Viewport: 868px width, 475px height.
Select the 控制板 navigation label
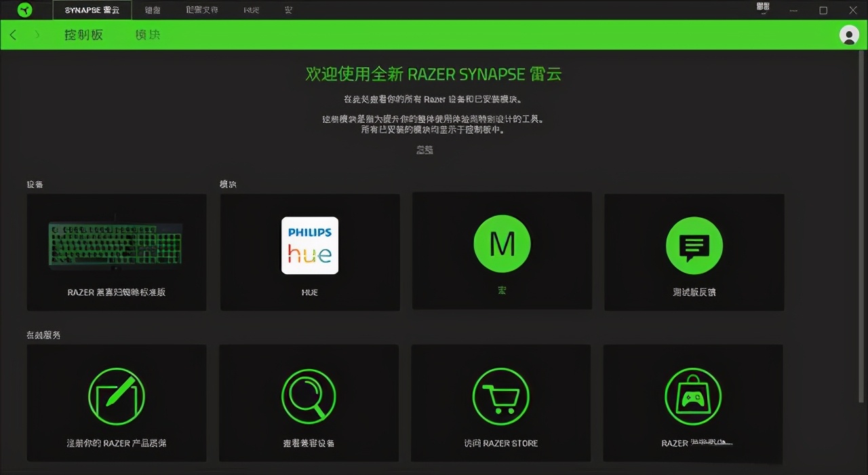[x=83, y=35]
